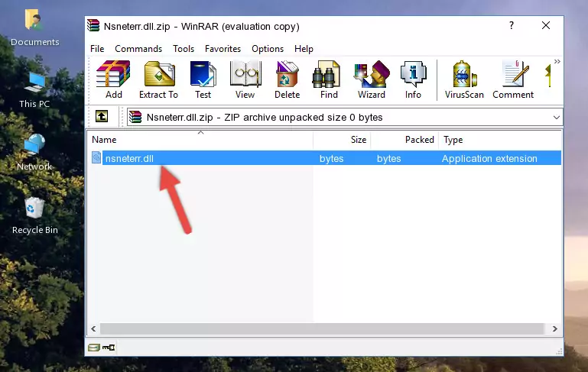Click the password key icon in status bar
The height and width of the screenshot is (372, 588).
109,348
